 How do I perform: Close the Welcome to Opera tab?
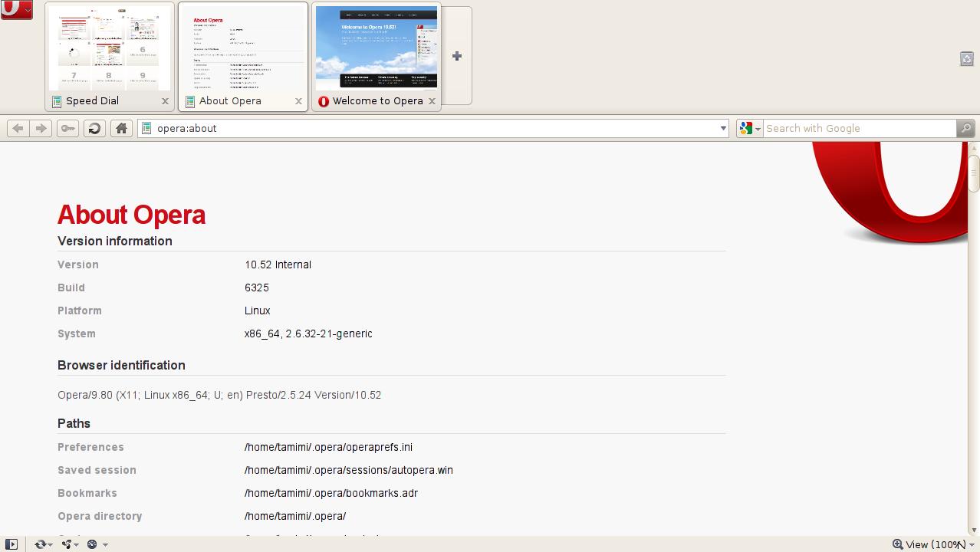[432, 101]
